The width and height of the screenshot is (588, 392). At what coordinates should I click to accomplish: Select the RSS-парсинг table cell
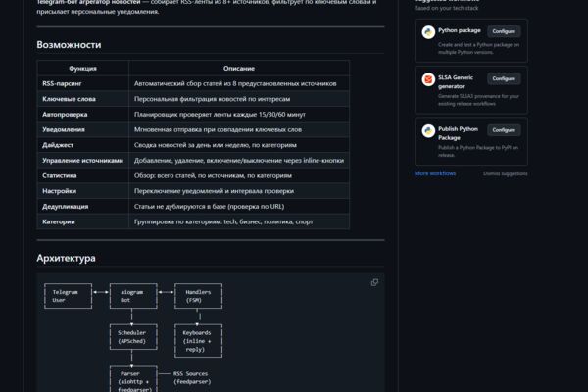83,83
